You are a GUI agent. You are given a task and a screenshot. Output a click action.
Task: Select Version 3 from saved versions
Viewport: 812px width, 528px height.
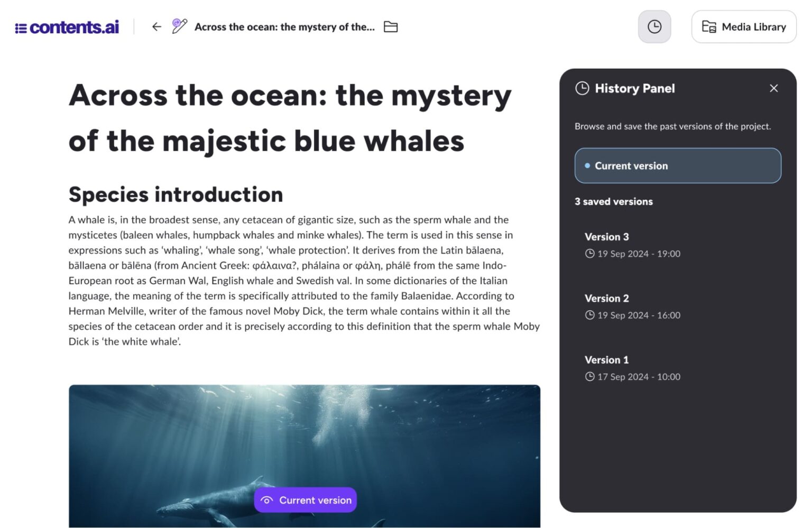607,237
